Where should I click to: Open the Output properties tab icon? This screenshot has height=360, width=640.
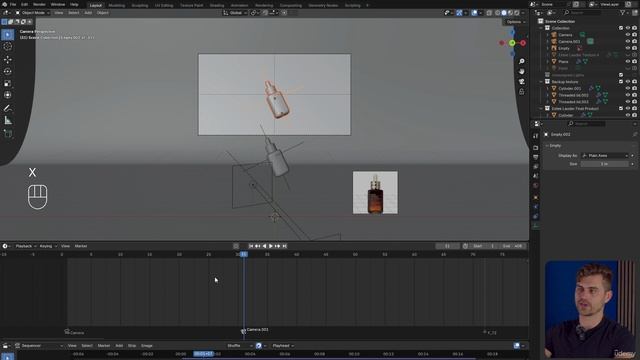(536, 157)
